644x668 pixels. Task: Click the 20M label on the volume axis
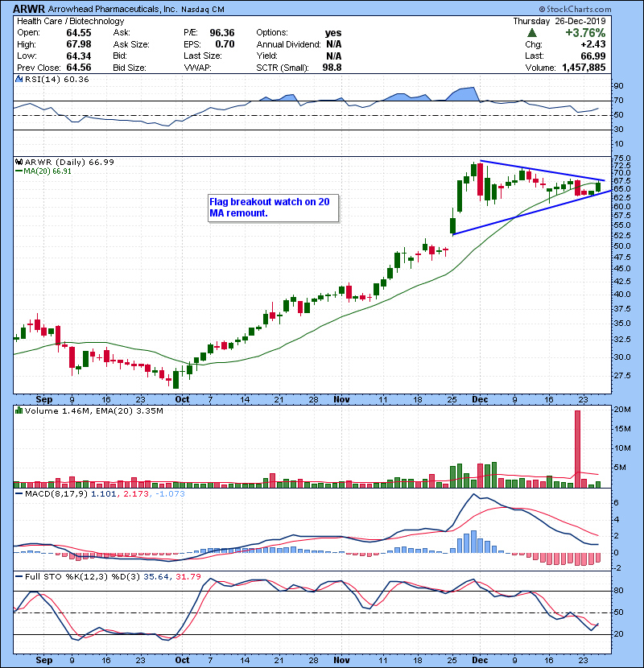point(621,410)
